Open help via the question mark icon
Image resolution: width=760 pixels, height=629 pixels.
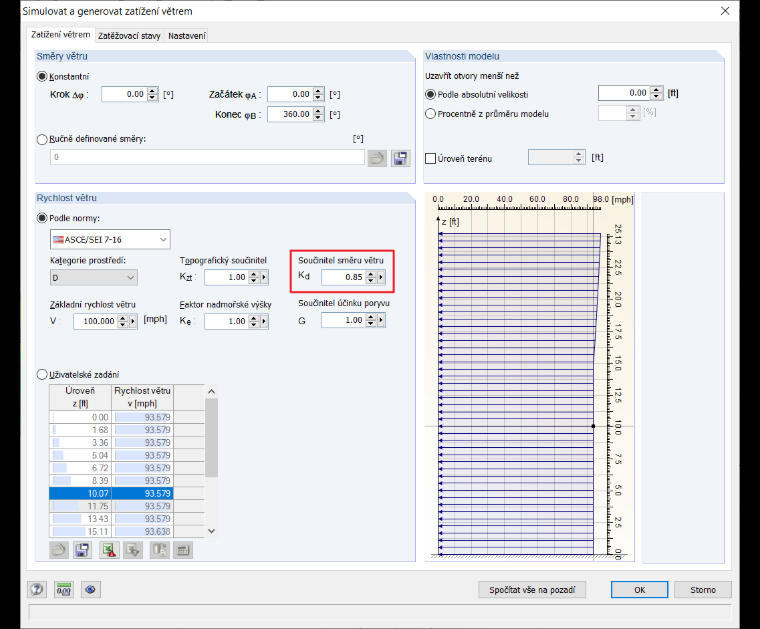[37, 590]
